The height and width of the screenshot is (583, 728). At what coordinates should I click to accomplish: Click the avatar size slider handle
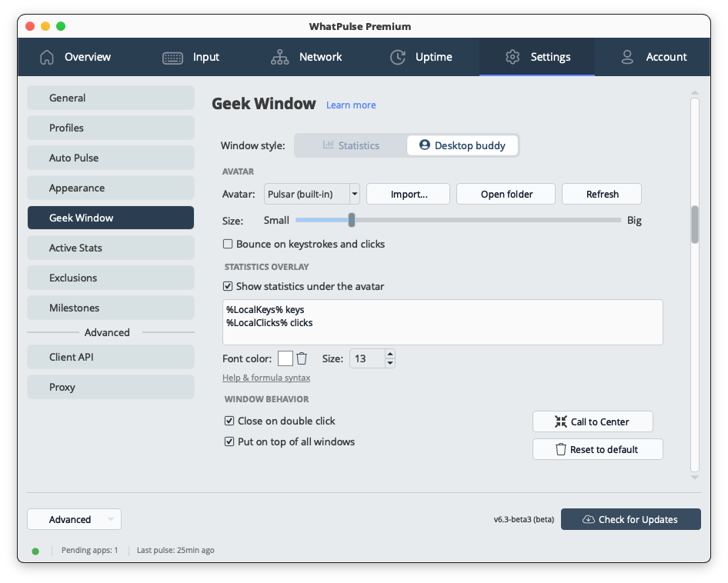tap(352, 220)
